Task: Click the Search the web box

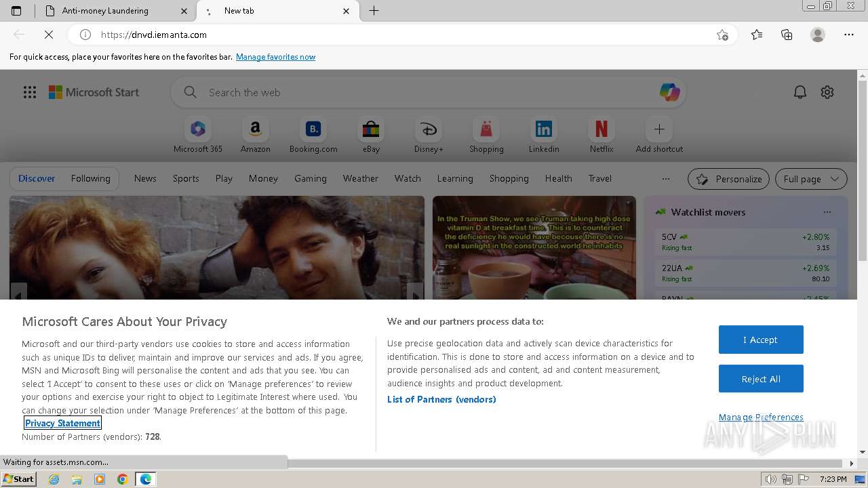Action: [x=427, y=93]
